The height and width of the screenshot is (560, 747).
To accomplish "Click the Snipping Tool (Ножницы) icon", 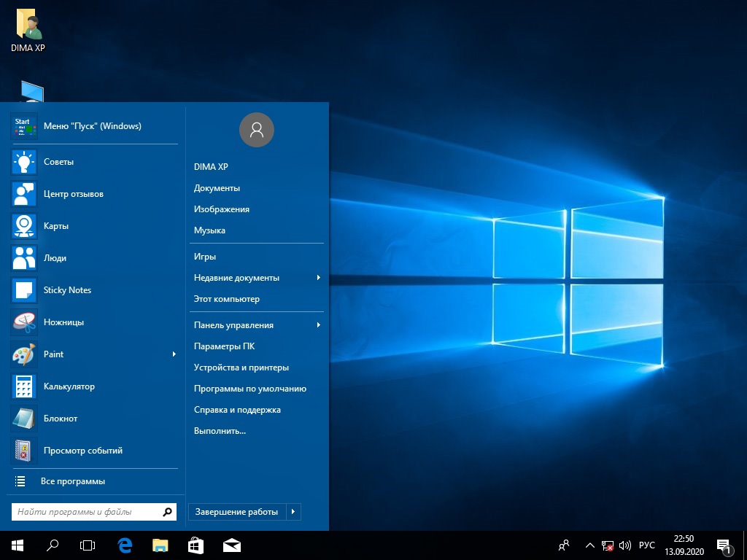I will tap(24, 322).
